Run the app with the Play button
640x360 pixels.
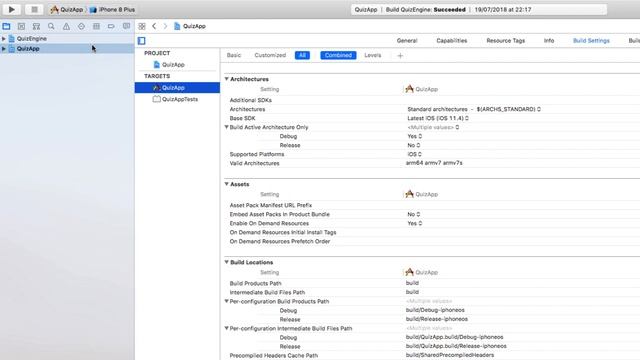11,9
